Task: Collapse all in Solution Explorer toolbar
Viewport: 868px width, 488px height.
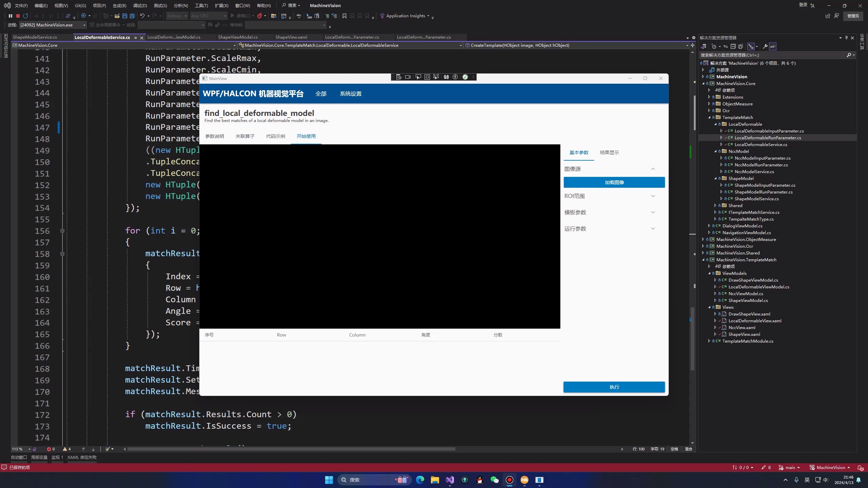Action: pos(733,46)
